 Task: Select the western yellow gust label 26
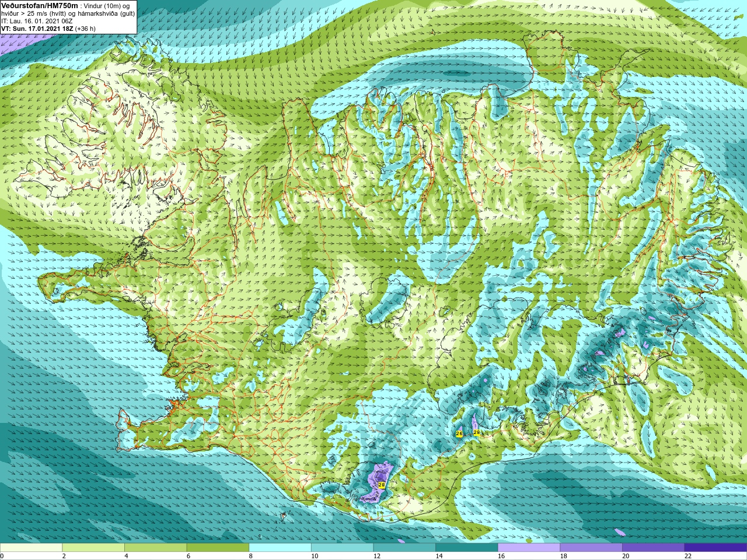[x=459, y=433]
